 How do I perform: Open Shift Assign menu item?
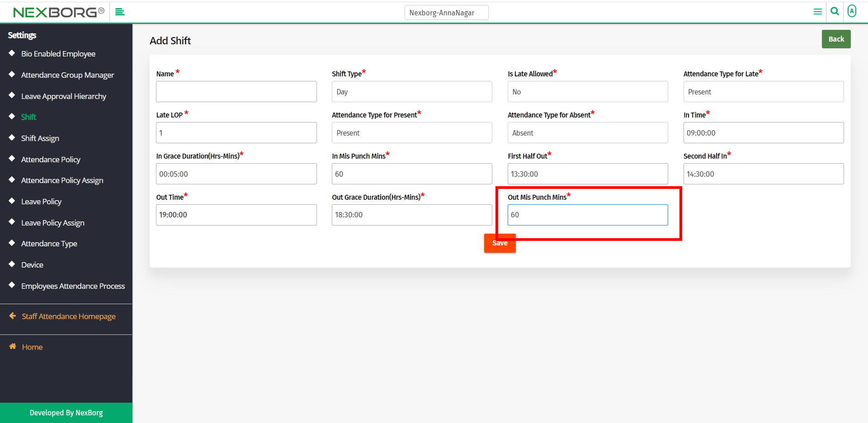(40, 138)
